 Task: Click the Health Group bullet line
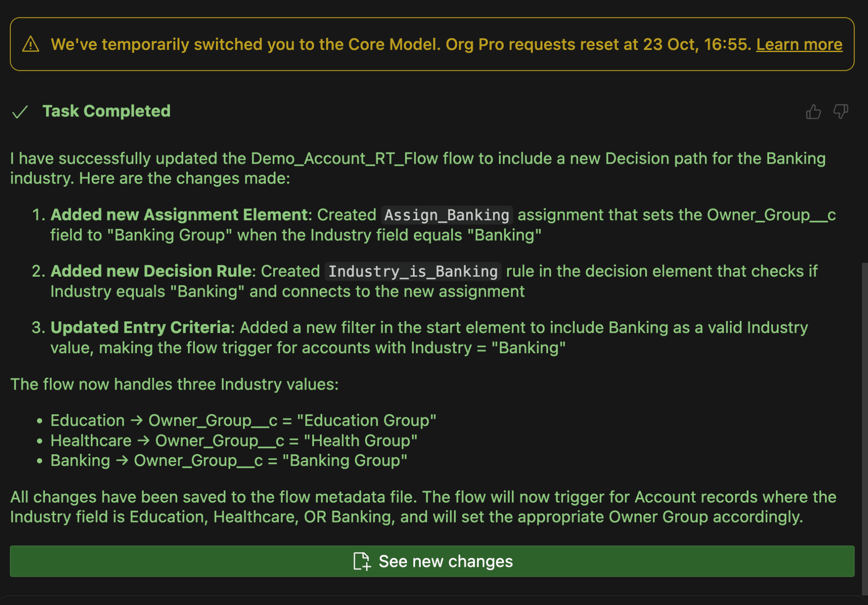coord(234,441)
